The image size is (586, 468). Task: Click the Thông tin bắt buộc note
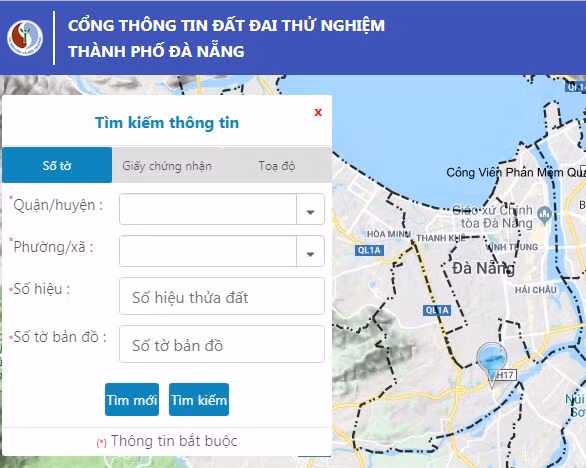167,441
